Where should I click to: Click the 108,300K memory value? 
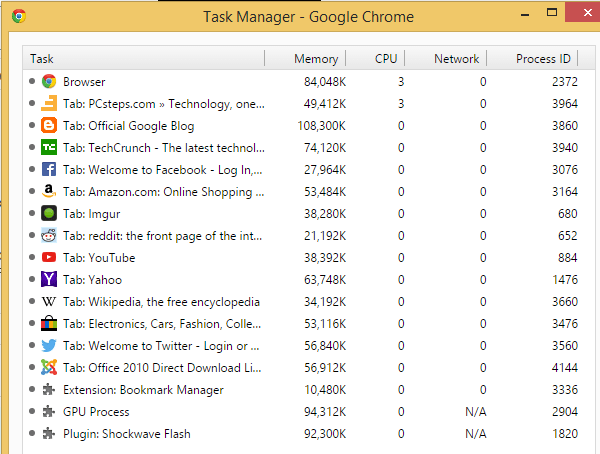321,126
